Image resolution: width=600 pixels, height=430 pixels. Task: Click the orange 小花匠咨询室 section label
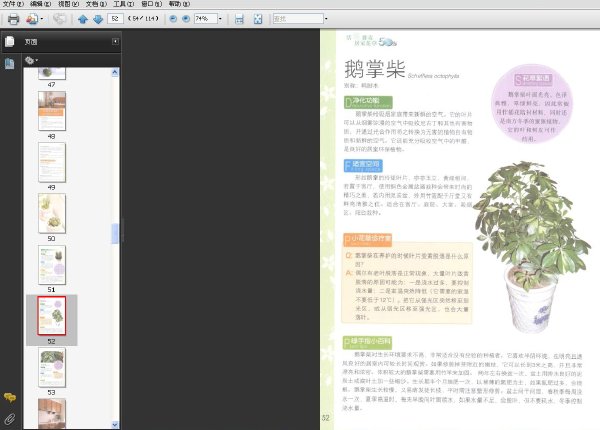[x=367, y=239]
